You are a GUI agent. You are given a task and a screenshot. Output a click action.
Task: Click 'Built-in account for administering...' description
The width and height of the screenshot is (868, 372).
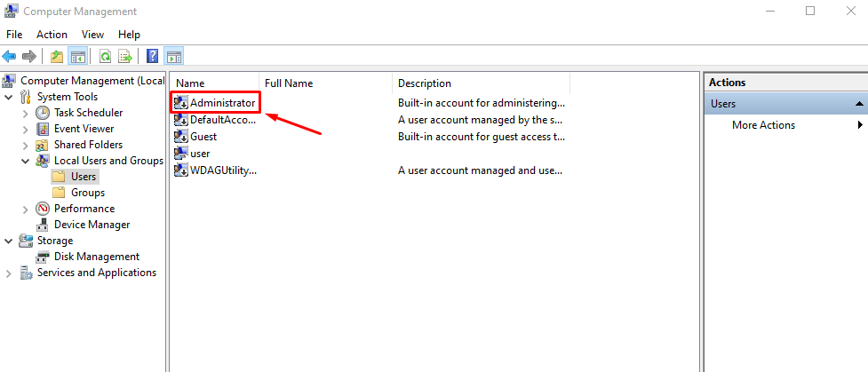pos(481,103)
